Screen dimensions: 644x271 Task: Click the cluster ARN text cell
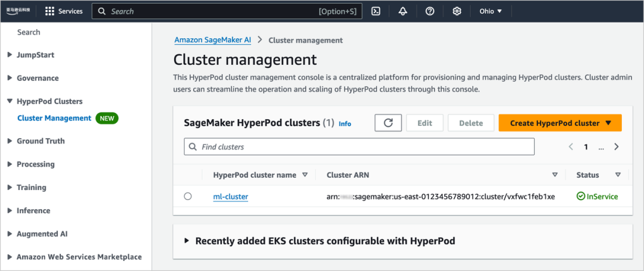coord(441,197)
